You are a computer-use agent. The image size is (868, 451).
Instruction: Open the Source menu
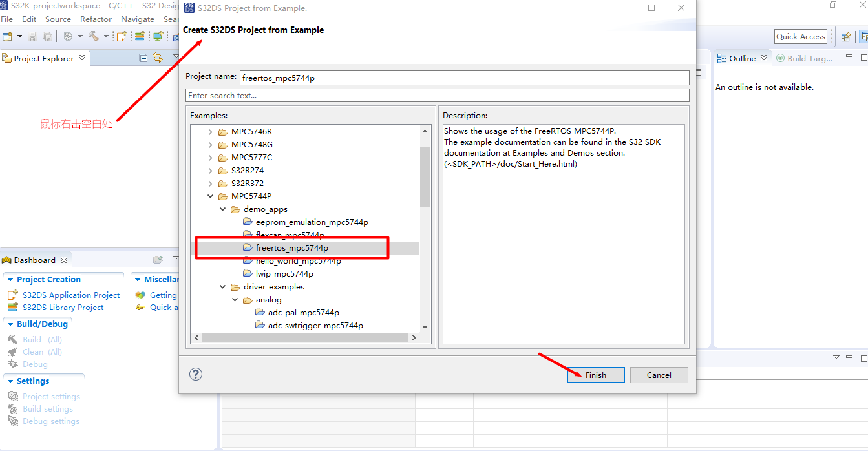(58, 19)
